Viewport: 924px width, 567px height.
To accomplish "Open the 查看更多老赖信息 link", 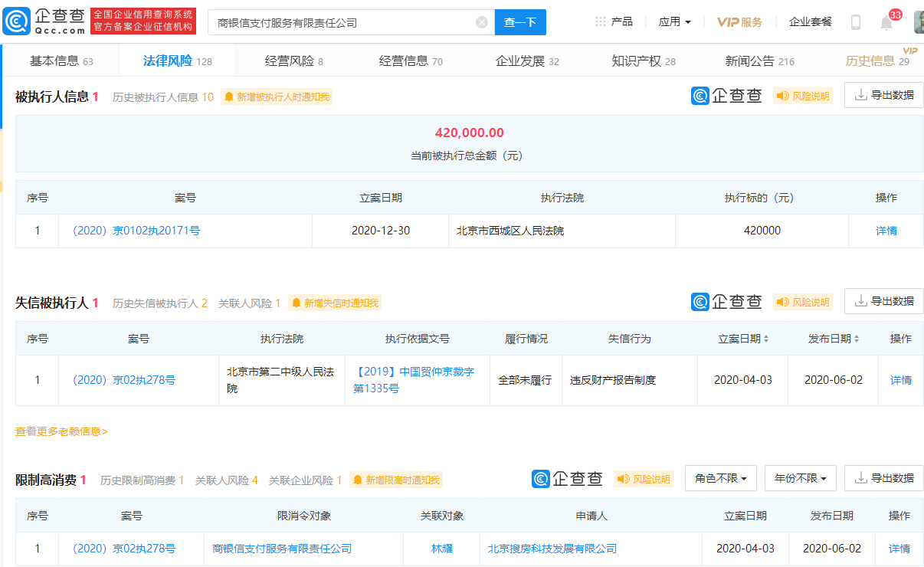I will (60, 432).
